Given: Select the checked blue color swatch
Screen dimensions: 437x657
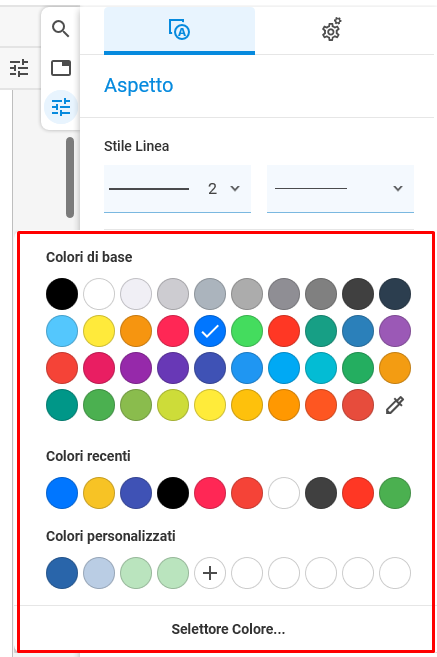Looking at the screenshot, I should pyautogui.click(x=210, y=331).
